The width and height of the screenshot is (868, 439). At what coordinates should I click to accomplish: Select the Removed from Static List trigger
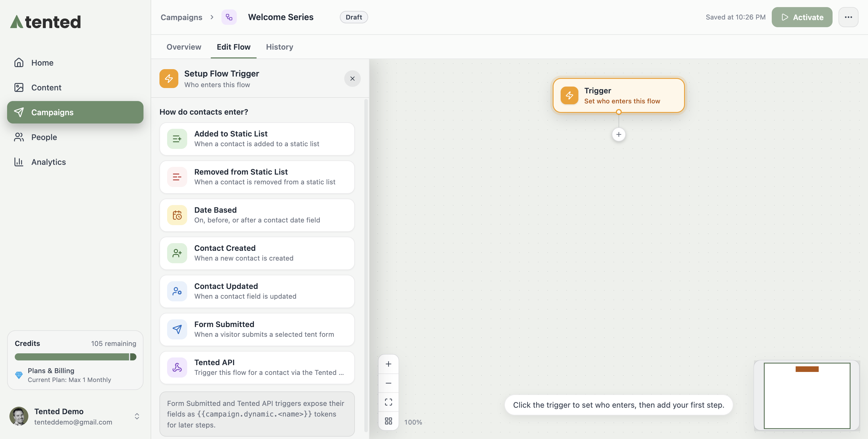pos(257,177)
